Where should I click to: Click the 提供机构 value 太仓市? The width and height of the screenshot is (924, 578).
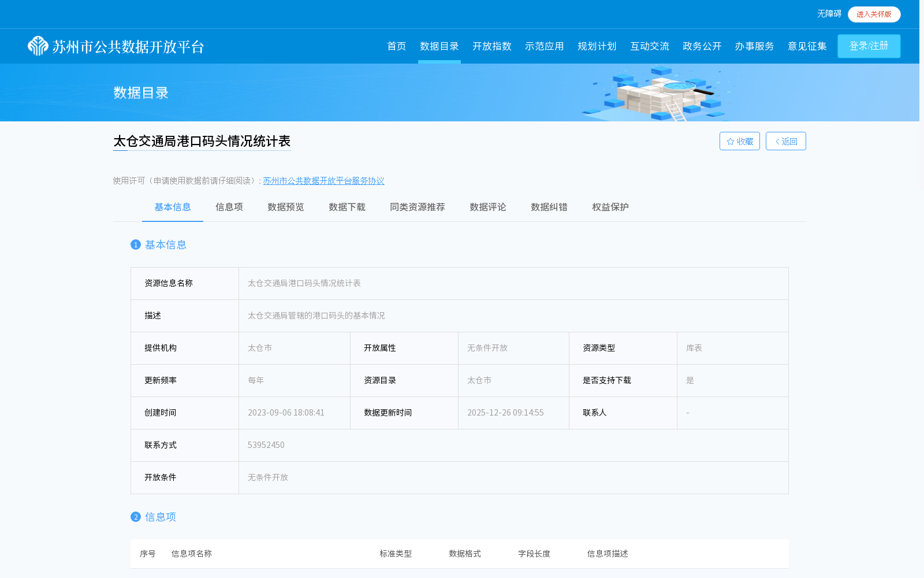coord(260,348)
